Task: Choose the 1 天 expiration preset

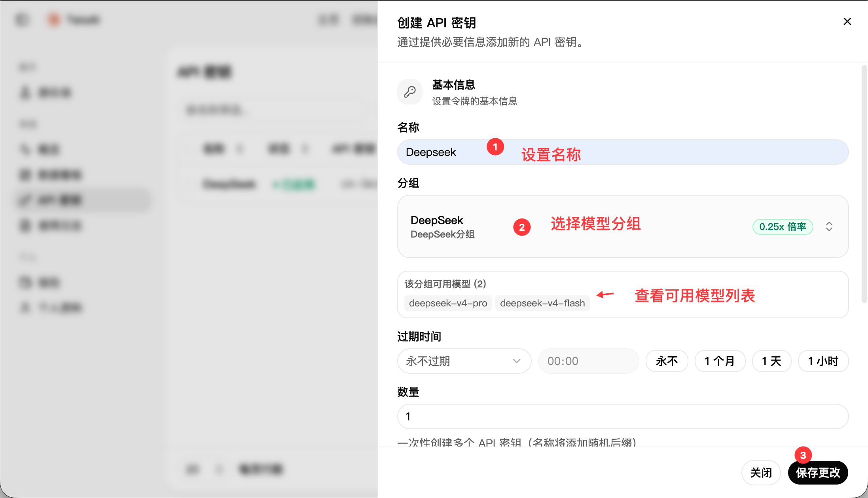Action: pos(771,361)
